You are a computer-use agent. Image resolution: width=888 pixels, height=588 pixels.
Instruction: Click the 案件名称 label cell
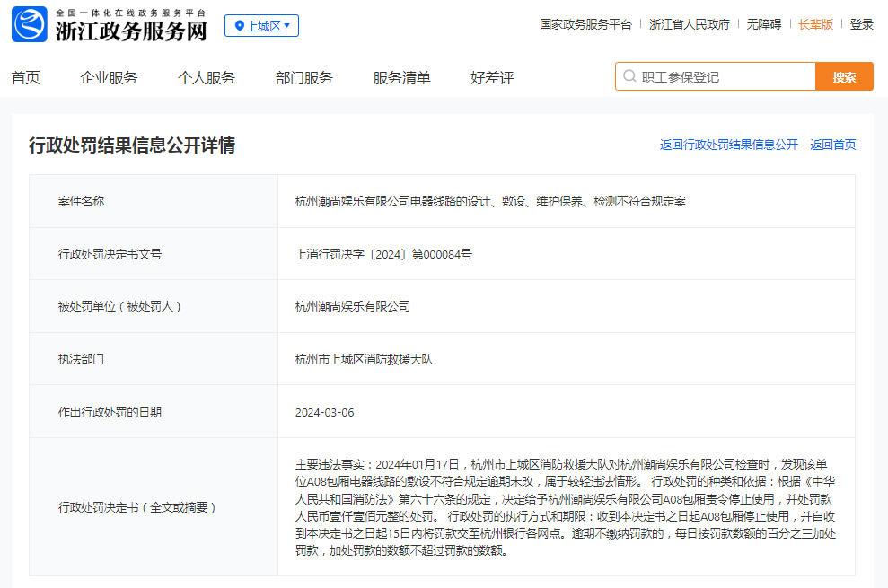pos(154,201)
